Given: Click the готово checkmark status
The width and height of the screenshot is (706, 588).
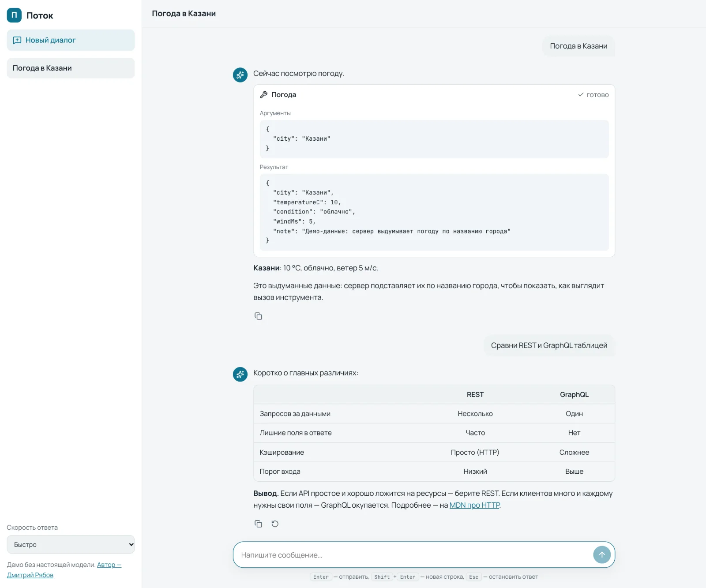Looking at the screenshot, I should pyautogui.click(x=593, y=95).
